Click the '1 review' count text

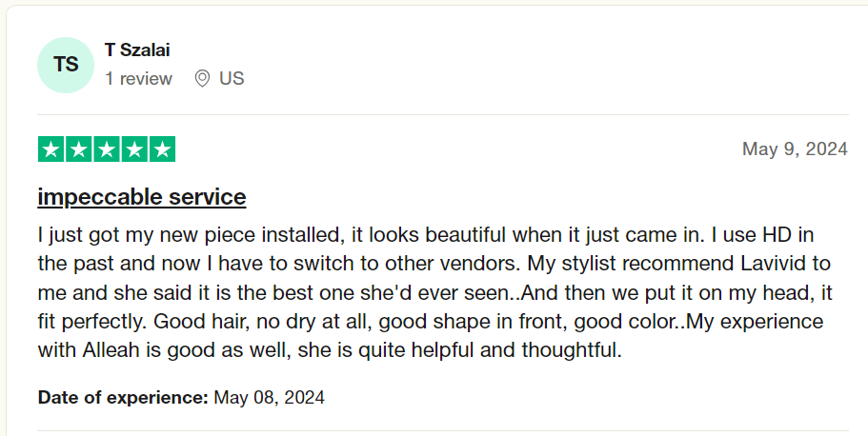click(x=138, y=79)
